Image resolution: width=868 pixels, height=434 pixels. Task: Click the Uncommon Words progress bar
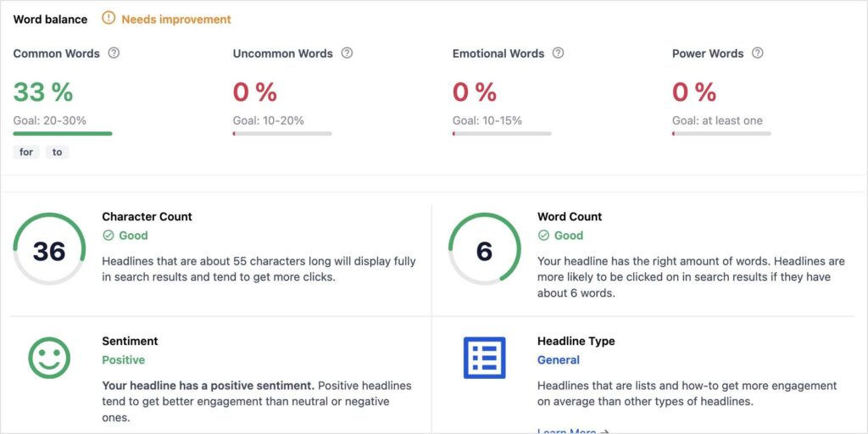click(x=282, y=133)
